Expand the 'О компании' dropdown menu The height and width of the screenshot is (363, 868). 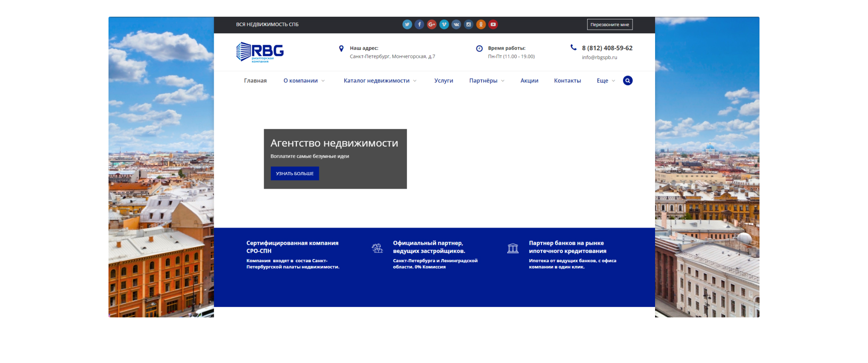coord(304,81)
